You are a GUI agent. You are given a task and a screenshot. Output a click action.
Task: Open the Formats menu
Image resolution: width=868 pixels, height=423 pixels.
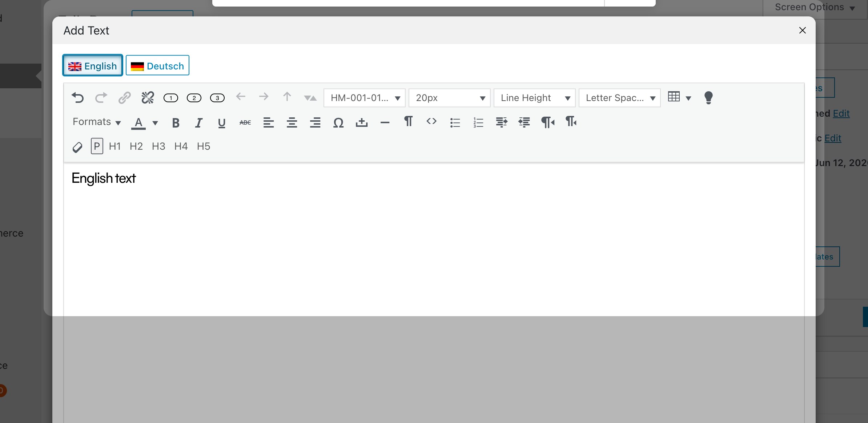[97, 122]
